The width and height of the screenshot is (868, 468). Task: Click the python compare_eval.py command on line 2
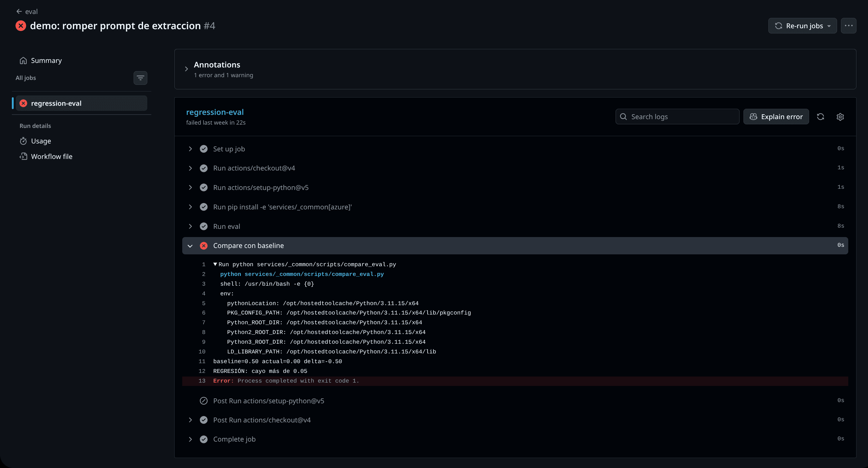pos(302,274)
